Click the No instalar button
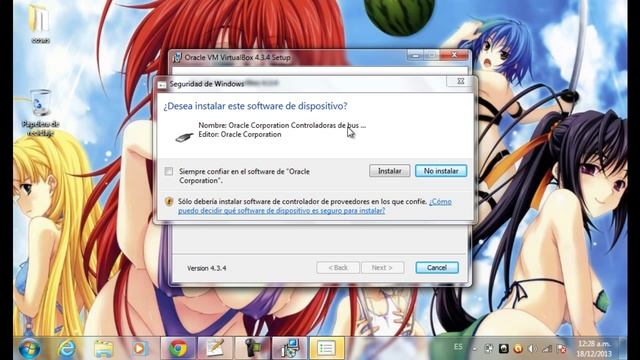 click(441, 171)
